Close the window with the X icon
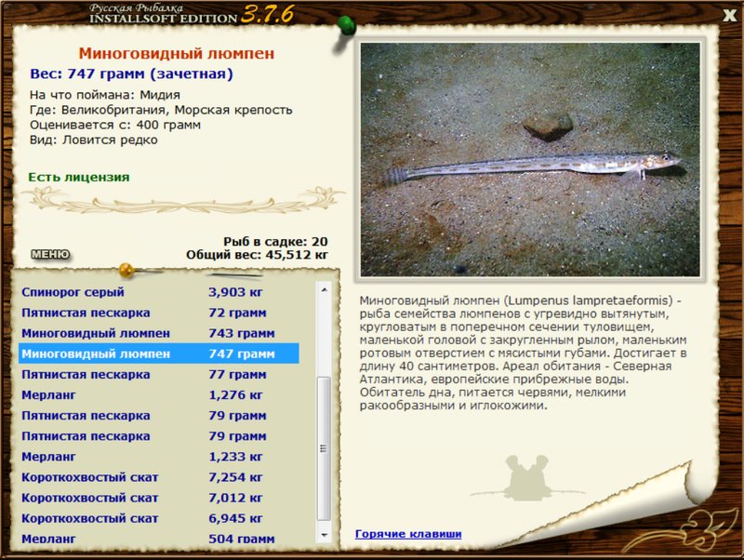Image resolution: width=744 pixels, height=560 pixels. point(730,15)
